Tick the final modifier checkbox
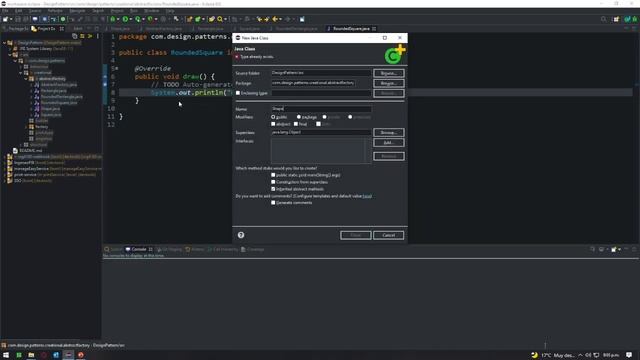This screenshot has height=360, width=640. point(296,124)
